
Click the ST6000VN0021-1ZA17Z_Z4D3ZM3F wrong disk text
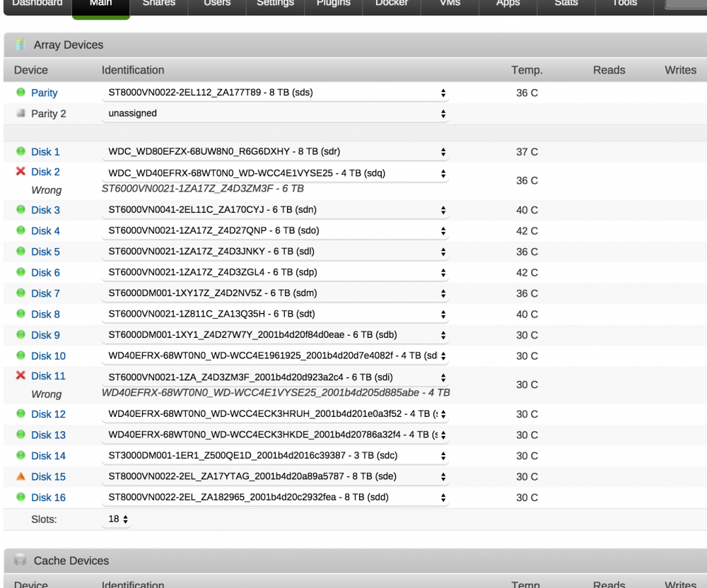(x=202, y=188)
